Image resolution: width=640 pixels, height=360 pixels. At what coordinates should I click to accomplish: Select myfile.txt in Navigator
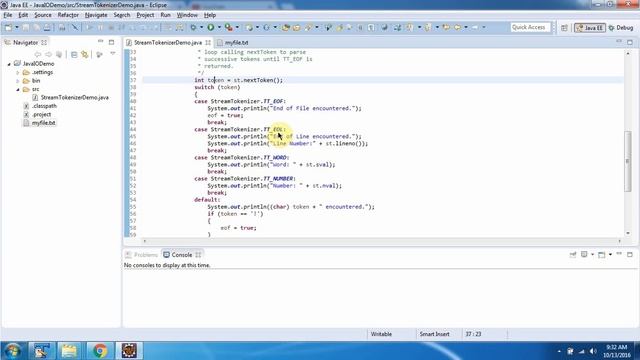pos(43,123)
